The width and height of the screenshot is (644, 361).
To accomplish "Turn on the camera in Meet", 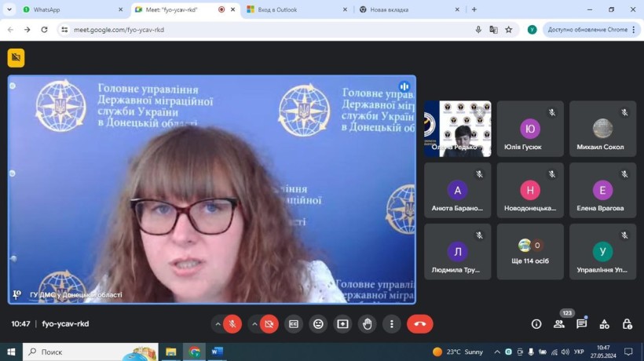I will click(x=269, y=324).
